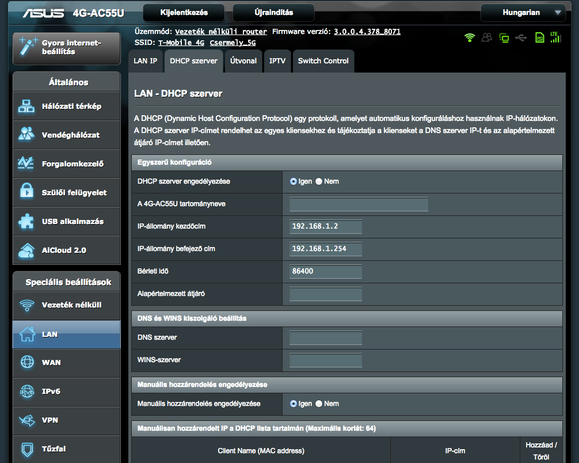Open the Hálózati térkép network map
Screen dimensions: 579x463
66,106
